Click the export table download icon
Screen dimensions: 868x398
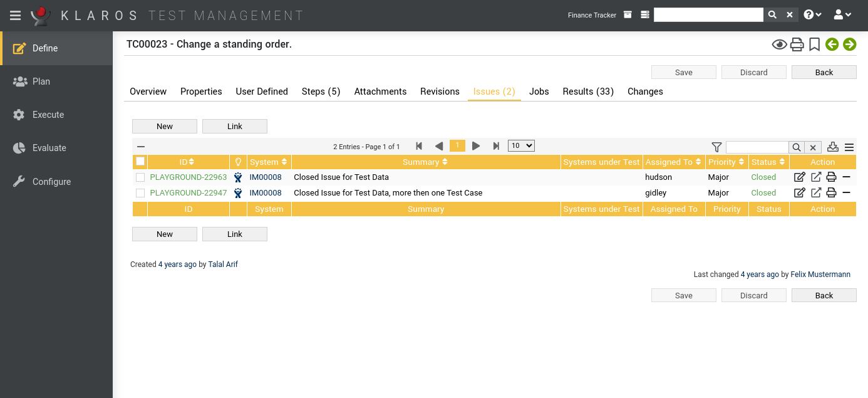tap(832, 147)
